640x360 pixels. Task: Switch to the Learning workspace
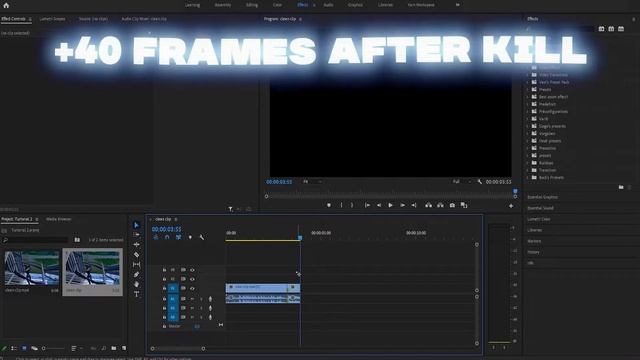(192, 5)
